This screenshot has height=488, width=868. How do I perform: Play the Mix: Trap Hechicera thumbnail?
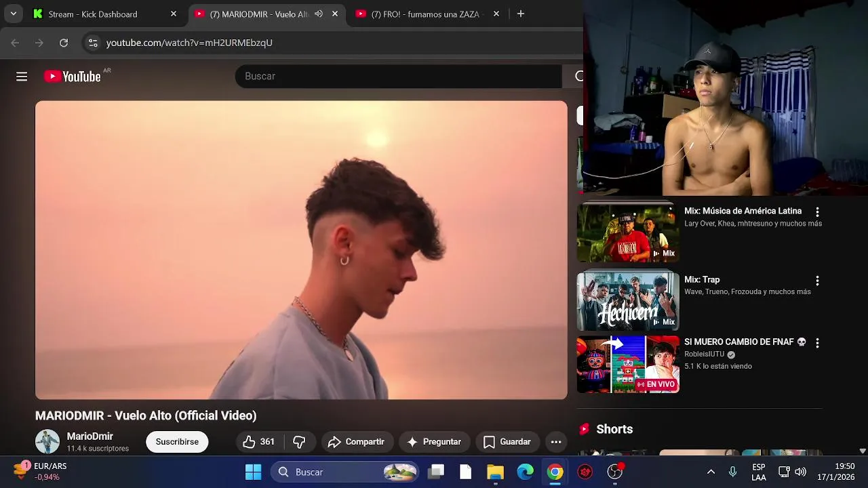point(628,301)
